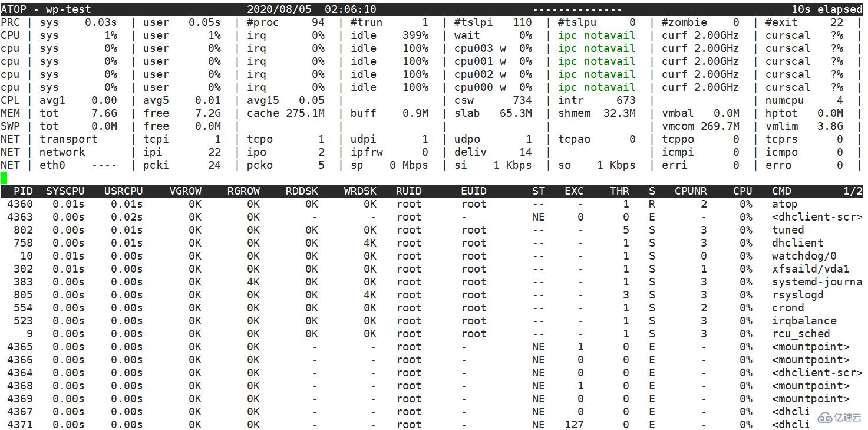Screen dimensions: 868x430
Task: Select the watchdog/0 process name
Action: pos(804,256)
